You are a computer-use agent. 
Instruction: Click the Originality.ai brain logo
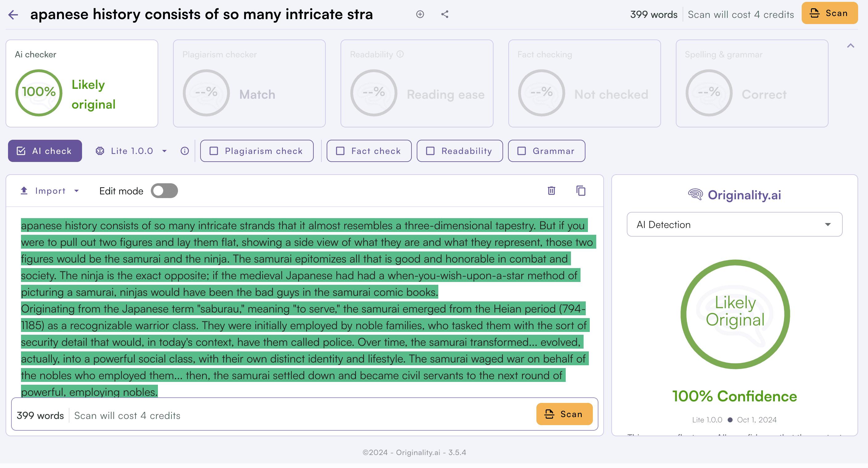[x=695, y=195]
